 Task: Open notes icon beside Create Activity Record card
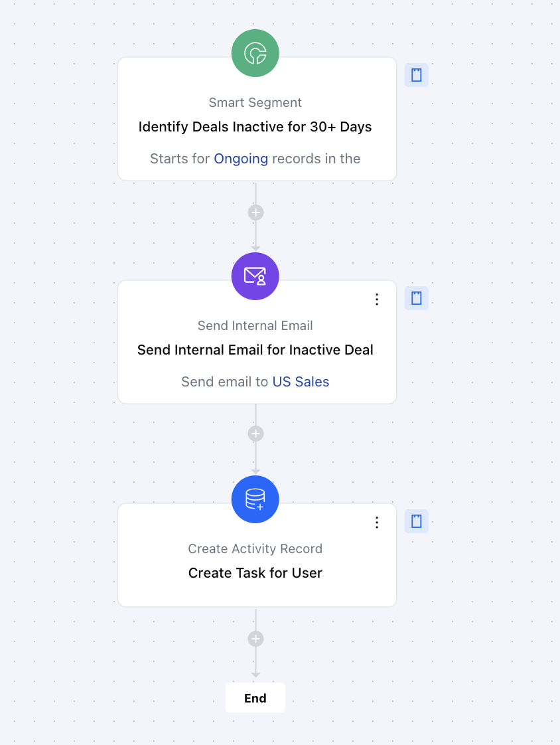pos(417,521)
